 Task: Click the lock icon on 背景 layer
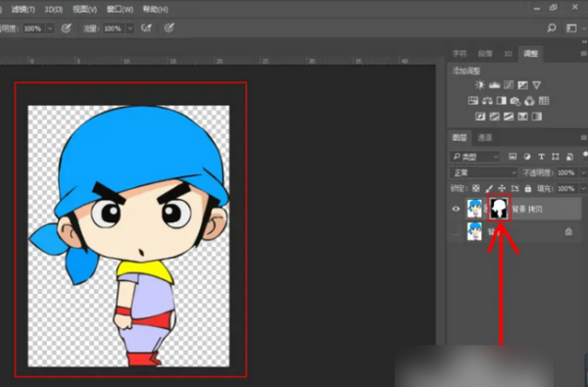(568, 231)
